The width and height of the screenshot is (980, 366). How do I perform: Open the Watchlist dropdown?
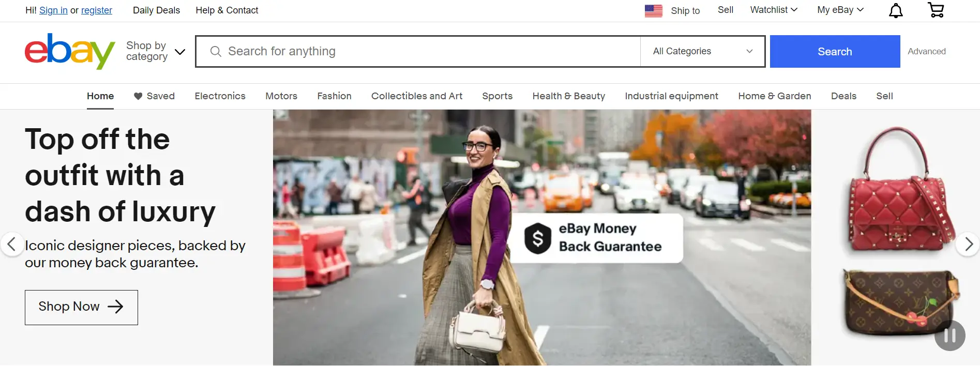pyautogui.click(x=774, y=10)
